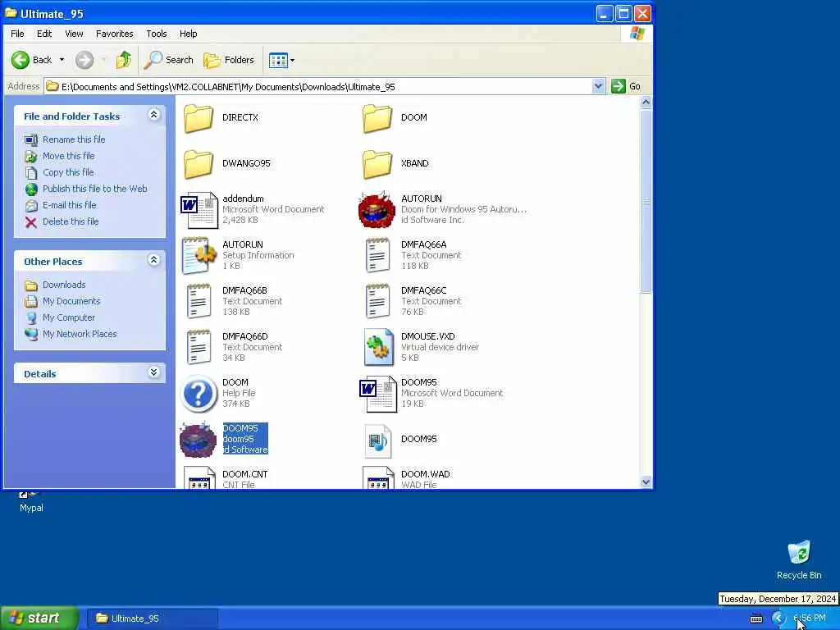The image size is (840, 630).
Task: Select the DOOM95 Word document icon
Action: (x=378, y=394)
